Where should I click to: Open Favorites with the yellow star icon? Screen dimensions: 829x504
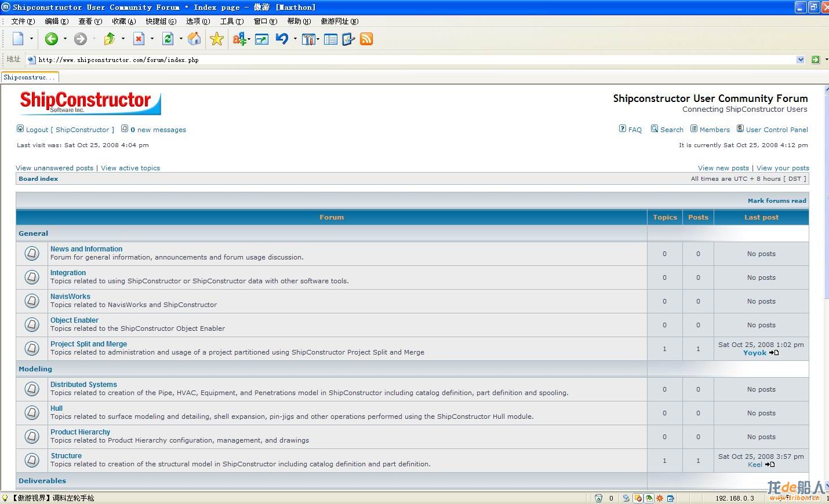coord(217,39)
